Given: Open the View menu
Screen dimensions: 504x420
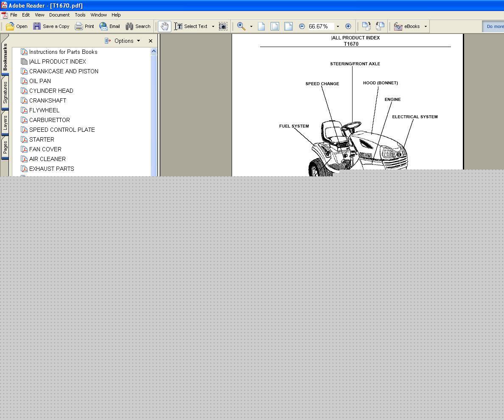Looking at the screenshot, I should pyautogui.click(x=39, y=15).
